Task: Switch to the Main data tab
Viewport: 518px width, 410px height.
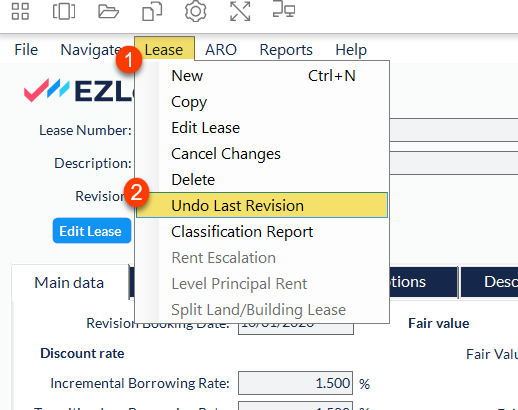Action: click(x=69, y=283)
